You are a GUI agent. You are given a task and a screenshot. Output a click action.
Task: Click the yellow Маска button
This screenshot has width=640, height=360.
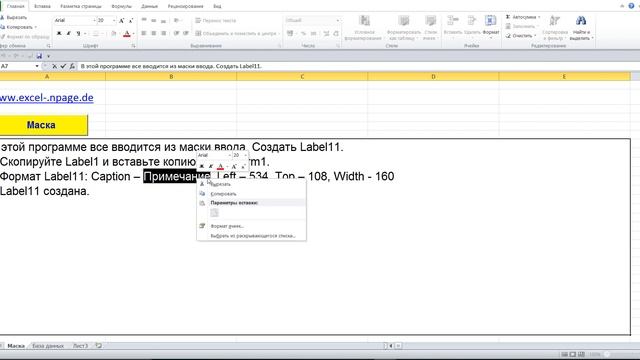click(x=43, y=125)
